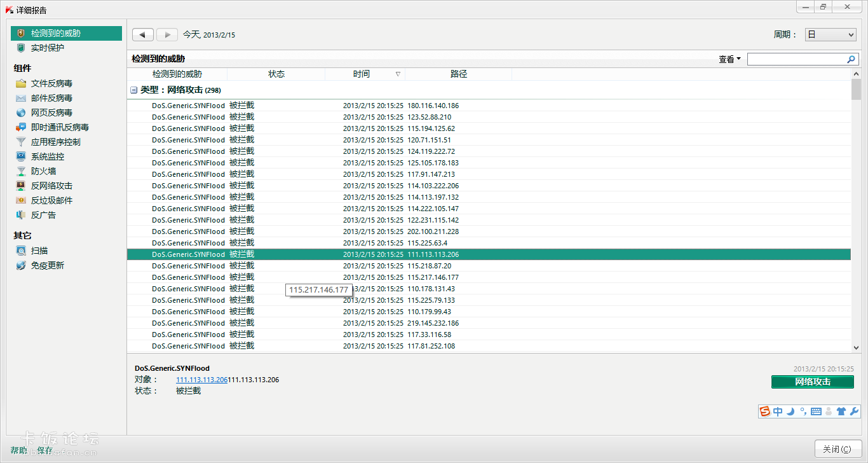Viewport: 868px width, 463px height.
Task: Select the row with IP 110.179.99.43
Action: click(x=489, y=312)
